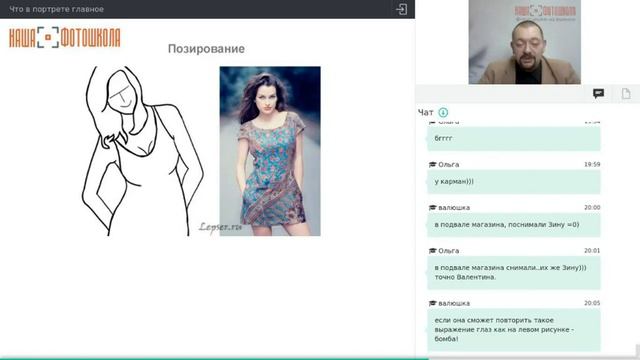Click message 'если она сможет повторить такое'
This screenshot has width=640, height=360.
pyautogui.click(x=513, y=329)
